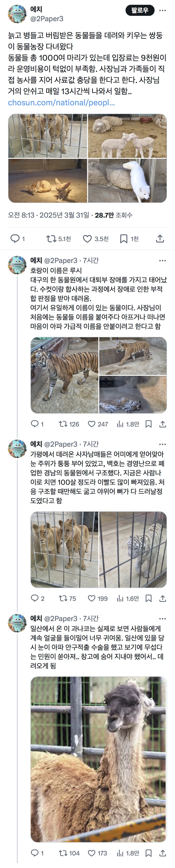
Task: Reply to the main animal farm tweet
Action: (x=15, y=239)
